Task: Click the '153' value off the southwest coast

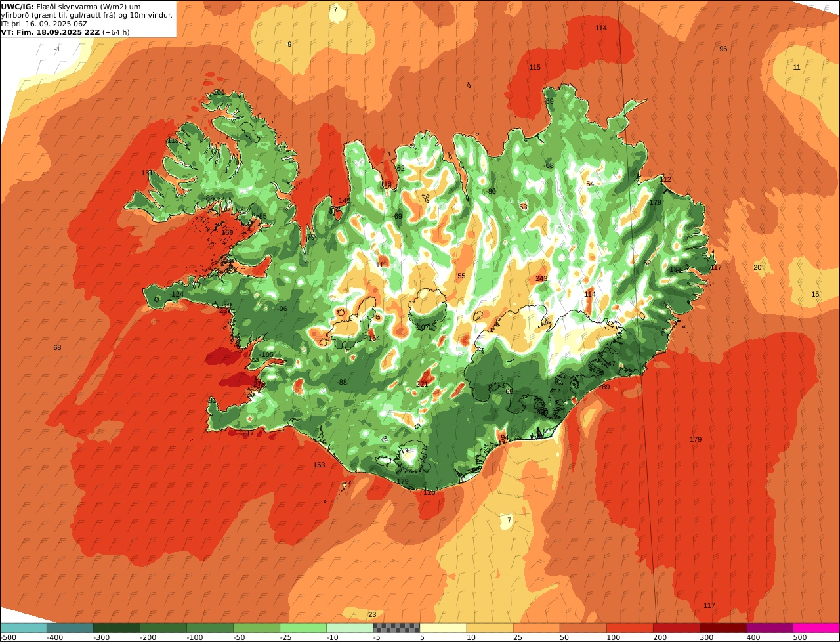Action: (x=319, y=465)
